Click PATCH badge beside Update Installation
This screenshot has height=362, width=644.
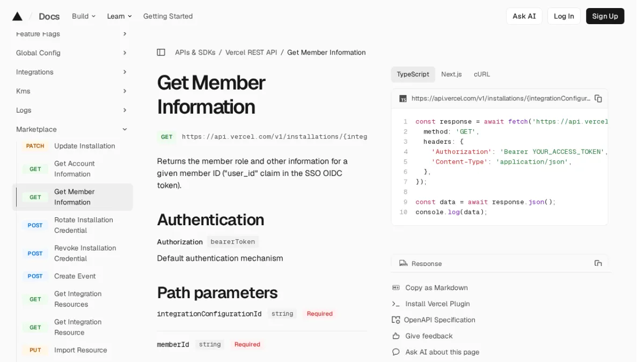pyautogui.click(x=35, y=146)
